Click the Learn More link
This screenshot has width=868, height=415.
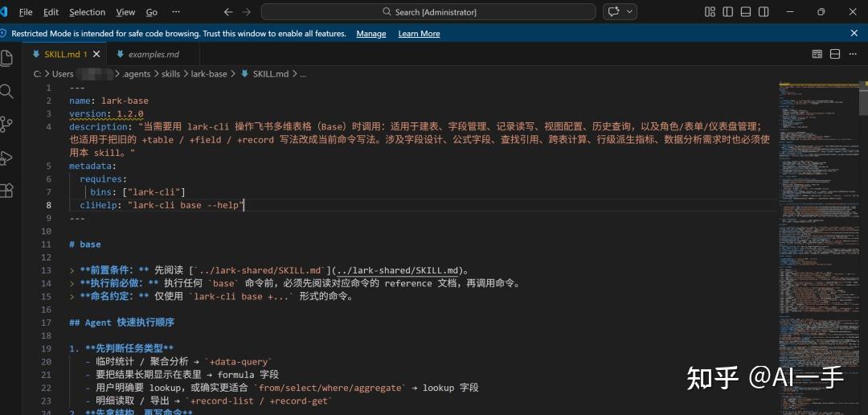[x=419, y=34]
